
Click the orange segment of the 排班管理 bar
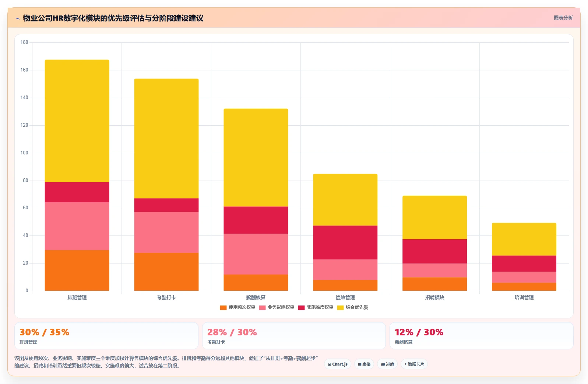point(77,270)
